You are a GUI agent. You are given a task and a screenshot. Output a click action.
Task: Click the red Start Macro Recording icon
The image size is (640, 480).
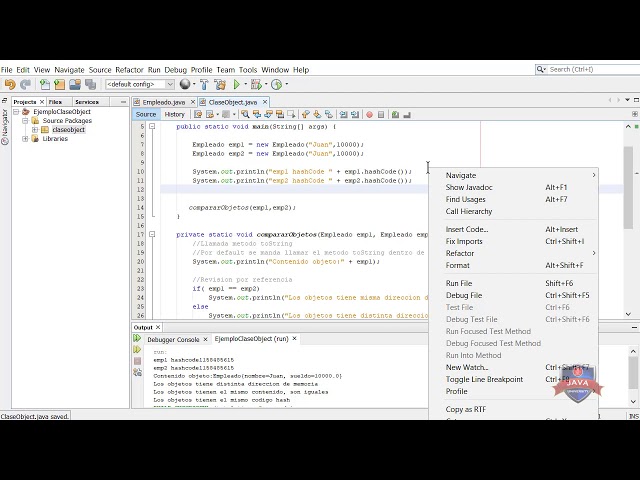(369, 115)
